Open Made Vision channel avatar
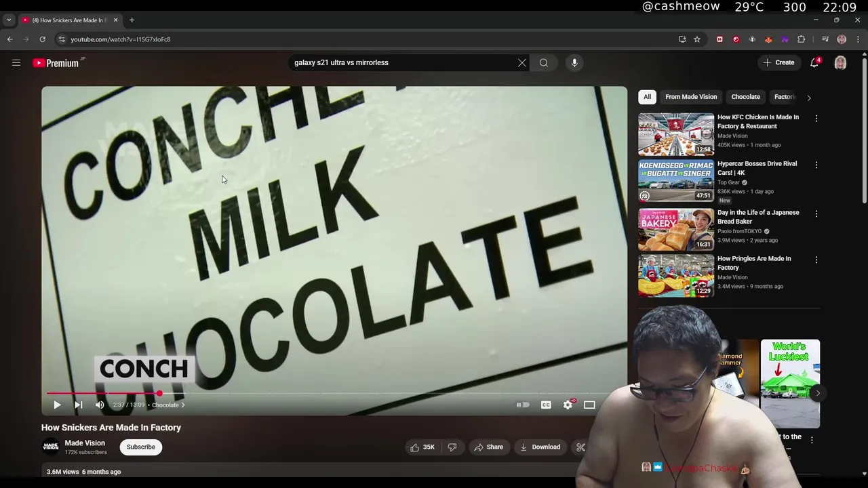The width and height of the screenshot is (868, 488). coord(50,447)
